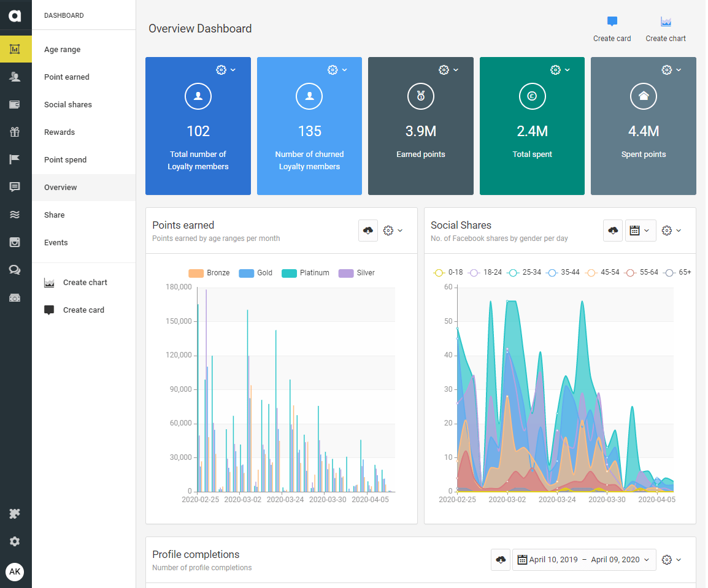The image size is (708, 588).
Task: Open the gift rewards icon in sidebar
Action: [15, 132]
